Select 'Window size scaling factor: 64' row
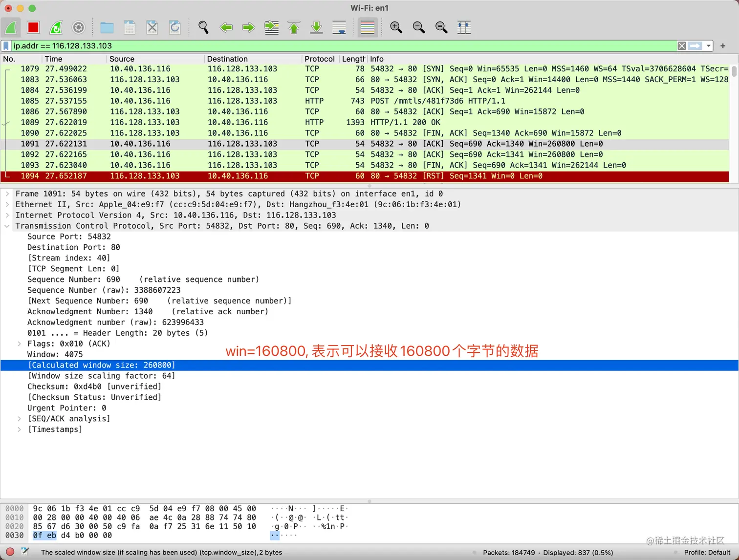Screen dimensions: 739x560 pos(102,376)
